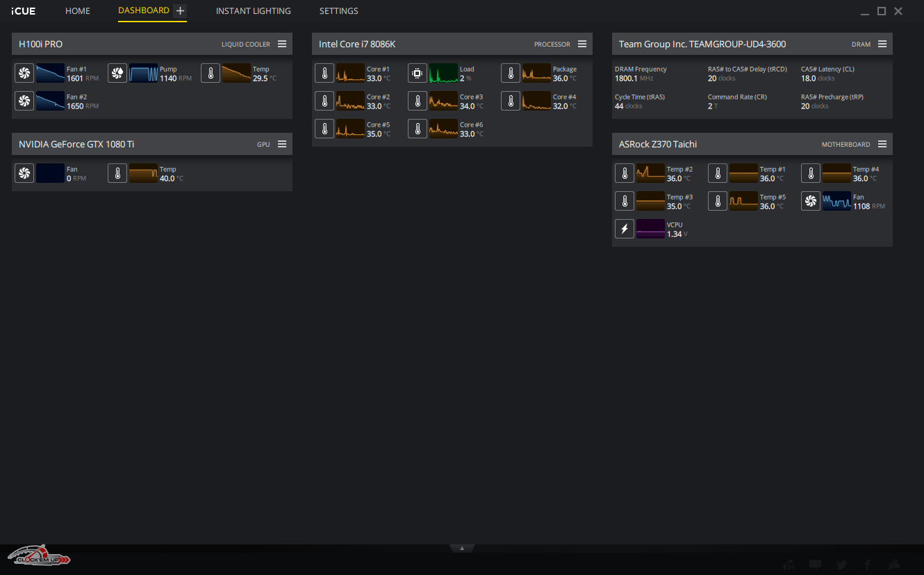
Task: Click the H100i PRO Temp thermometer icon
Action: point(211,73)
